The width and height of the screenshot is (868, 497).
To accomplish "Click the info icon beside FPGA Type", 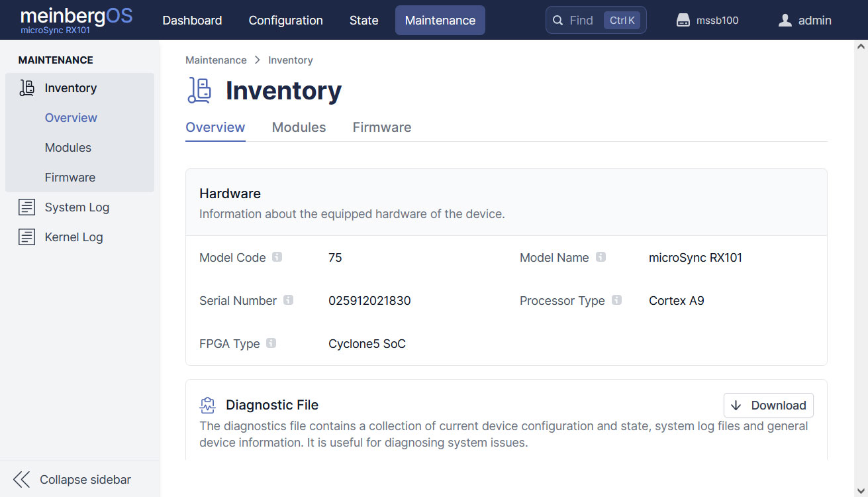I will click(271, 343).
